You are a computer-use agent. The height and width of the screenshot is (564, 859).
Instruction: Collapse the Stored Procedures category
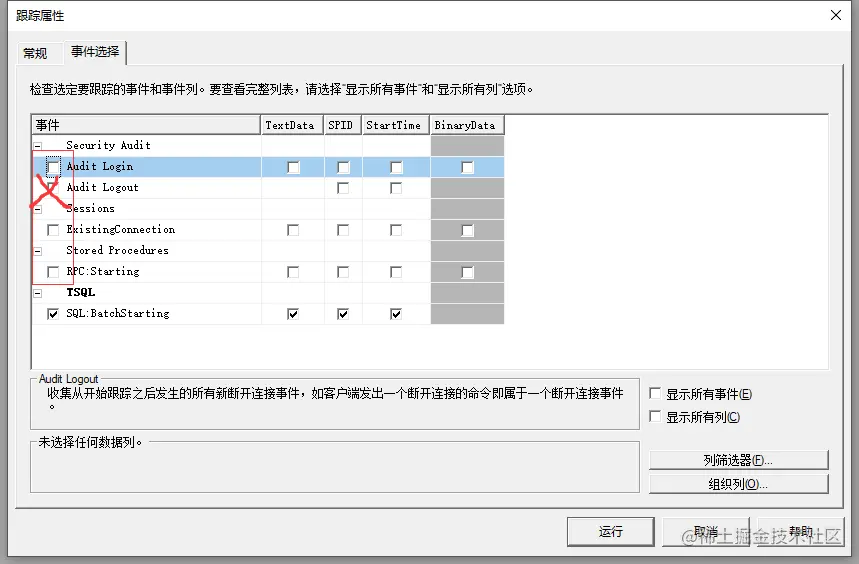coord(38,251)
